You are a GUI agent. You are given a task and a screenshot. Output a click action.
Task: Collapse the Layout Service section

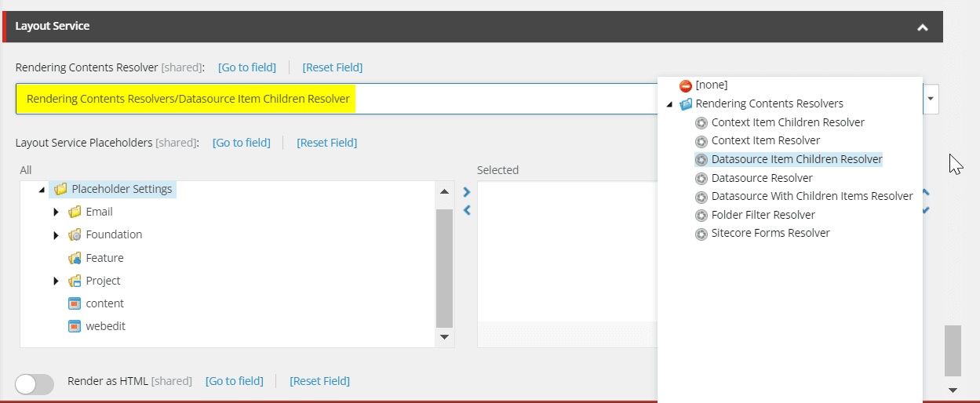tap(923, 27)
